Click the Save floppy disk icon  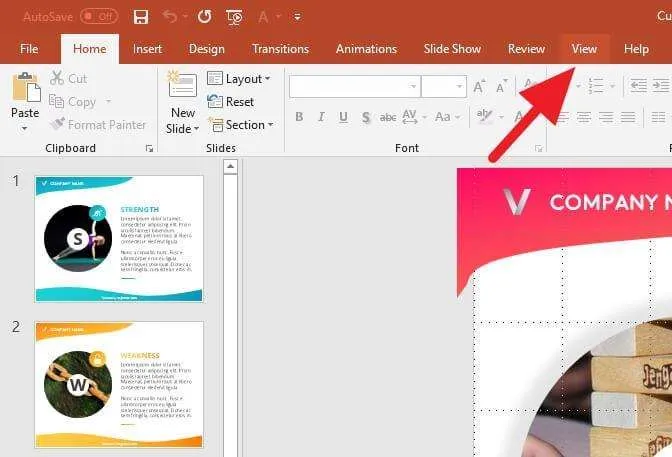[141, 17]
